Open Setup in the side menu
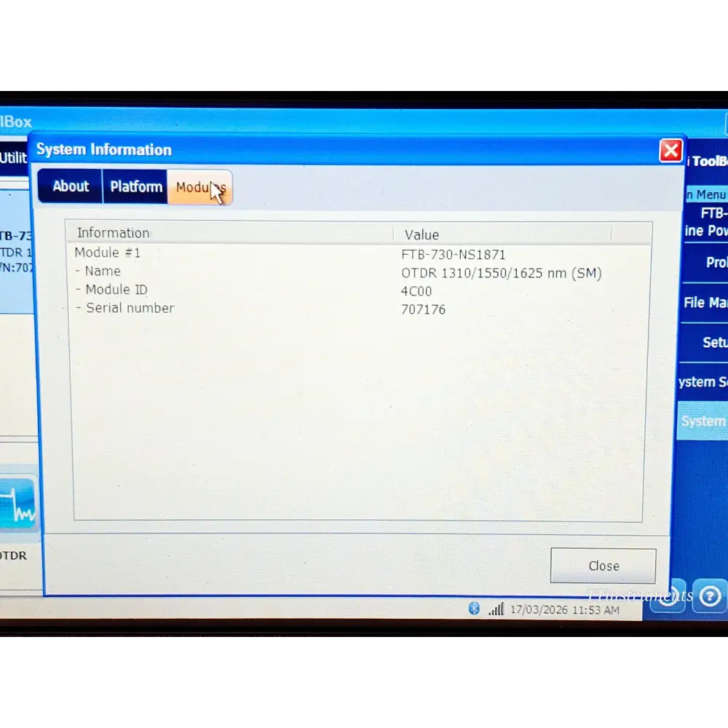The image size is (728, 728). (704, 343)
